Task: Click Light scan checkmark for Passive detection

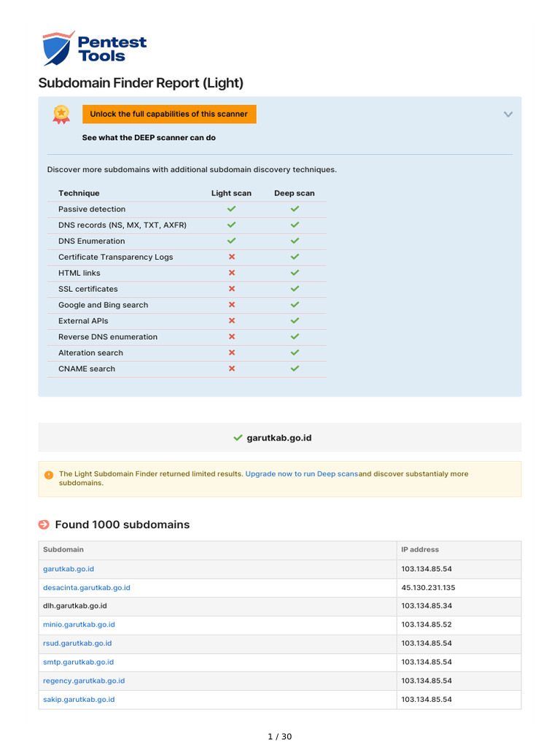Action: point(231,209)
